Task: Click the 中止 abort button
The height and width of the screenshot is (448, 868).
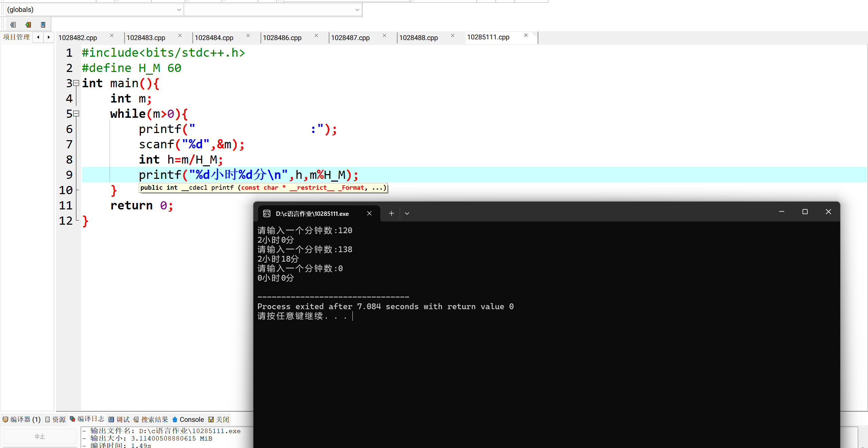Action: [40, 436]
